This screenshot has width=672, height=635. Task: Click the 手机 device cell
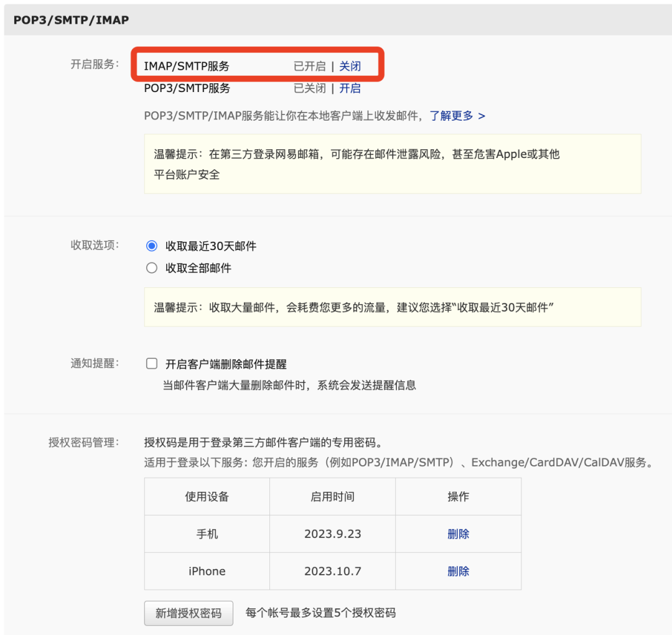[x=207, y=534]
